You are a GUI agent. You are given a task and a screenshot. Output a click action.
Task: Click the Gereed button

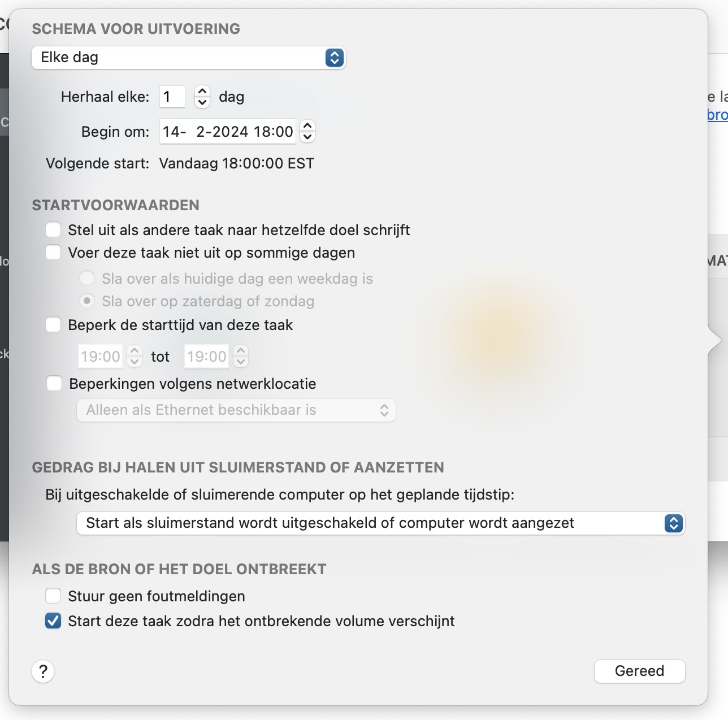(639, 671)
